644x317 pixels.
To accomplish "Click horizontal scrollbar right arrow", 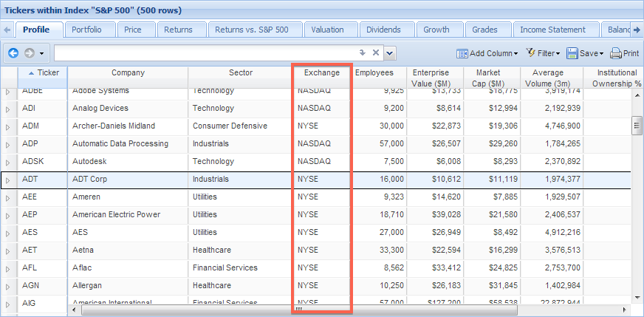I will (x=625, y=310).
